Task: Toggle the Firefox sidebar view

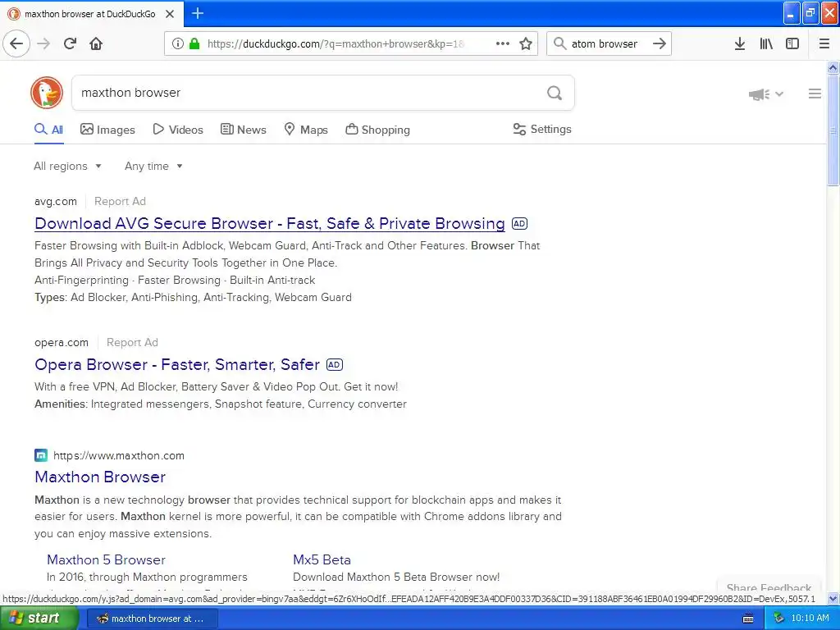Action: pyautogui.click(x=792, y=43)
